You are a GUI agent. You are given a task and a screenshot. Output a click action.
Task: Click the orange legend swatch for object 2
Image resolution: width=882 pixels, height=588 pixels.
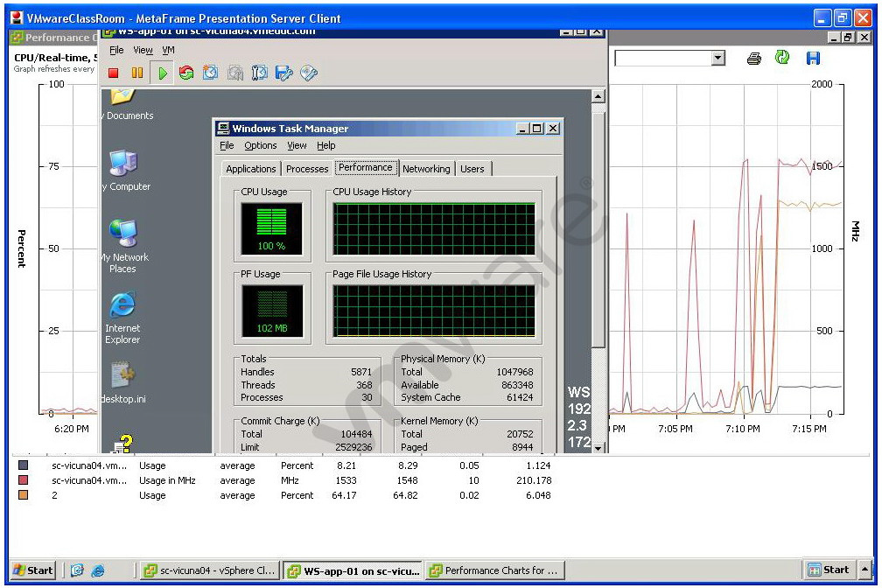coord(23,495)
